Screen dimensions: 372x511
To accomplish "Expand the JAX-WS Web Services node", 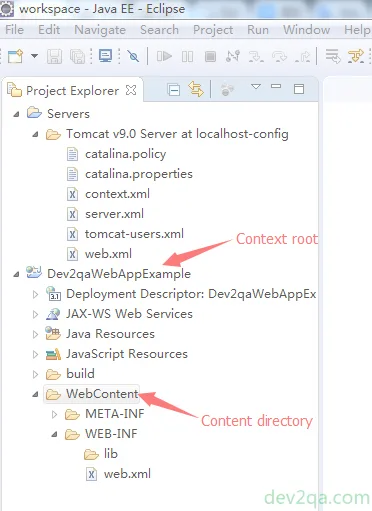I will [35, 314].
